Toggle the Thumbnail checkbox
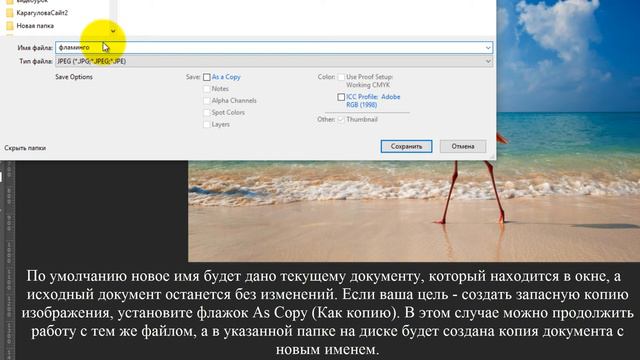 coord(341,120)
